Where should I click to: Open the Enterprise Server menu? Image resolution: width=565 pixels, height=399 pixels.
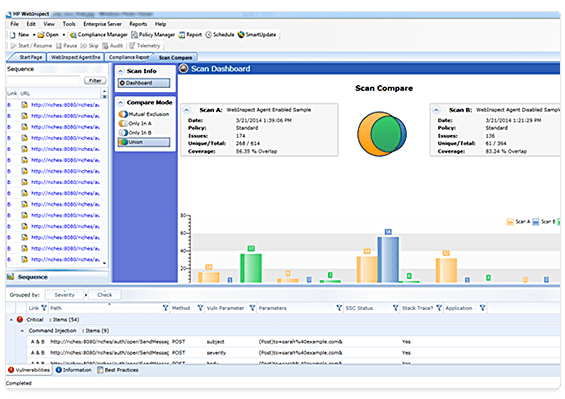click(x=102, y=24)
